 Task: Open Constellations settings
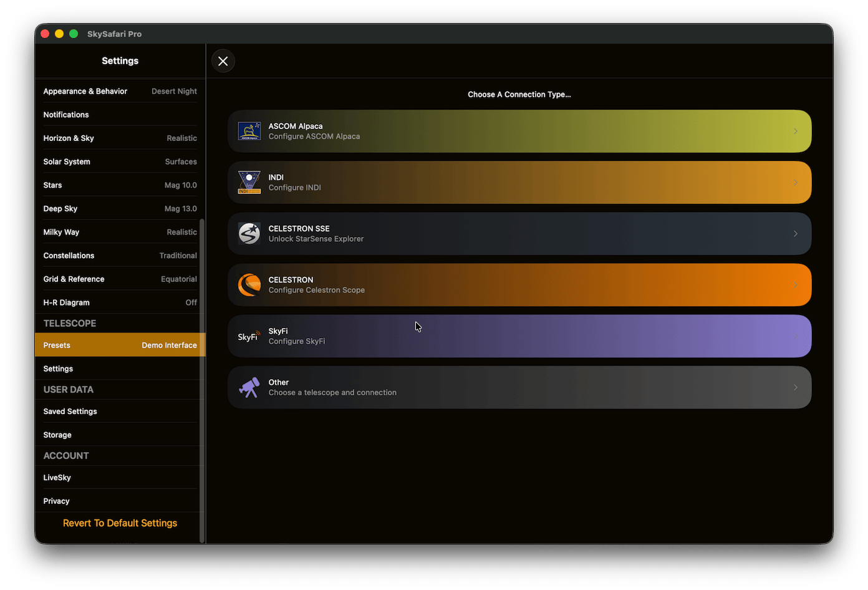[120, 256]
